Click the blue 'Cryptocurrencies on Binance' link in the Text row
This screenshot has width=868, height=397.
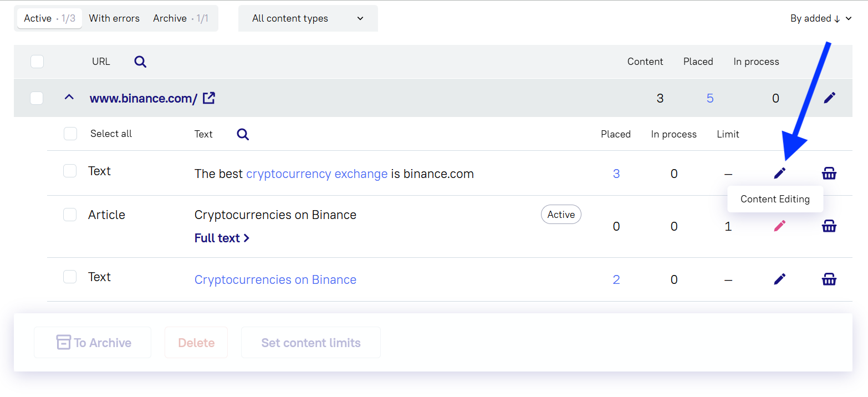tap(275, 279)
